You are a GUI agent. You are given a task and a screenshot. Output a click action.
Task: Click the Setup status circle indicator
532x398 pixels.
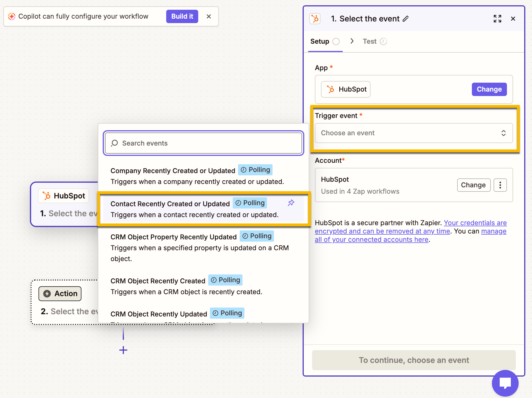[x=336, y=41]
